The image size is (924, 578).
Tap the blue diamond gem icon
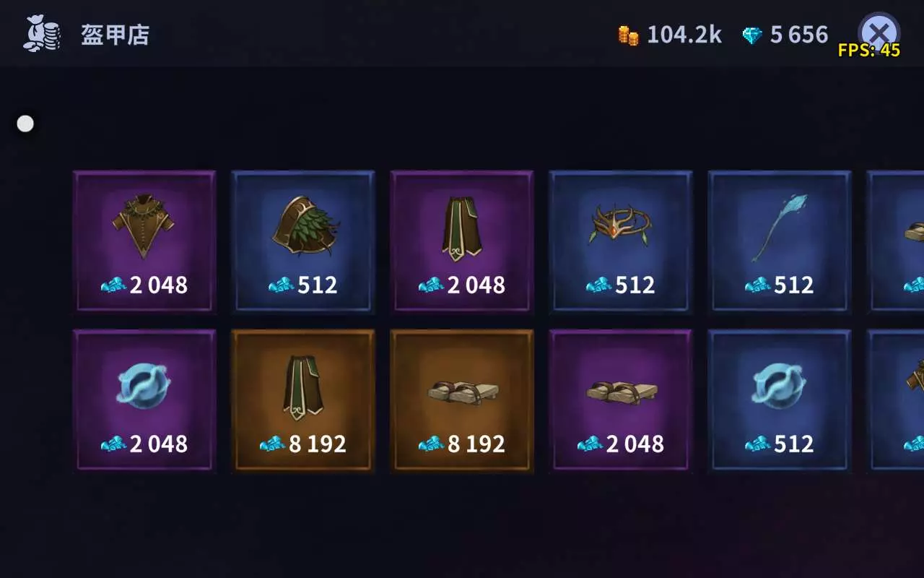[x=752, y=35]
